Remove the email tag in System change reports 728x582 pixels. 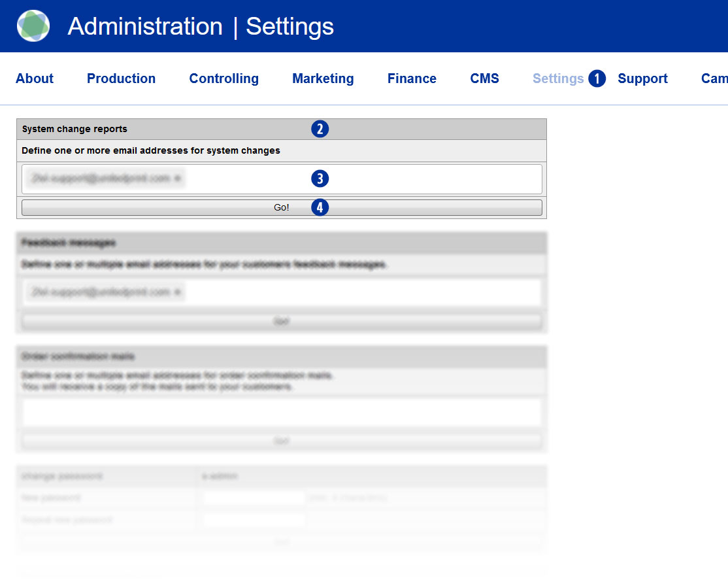click(x=178, y=179)
